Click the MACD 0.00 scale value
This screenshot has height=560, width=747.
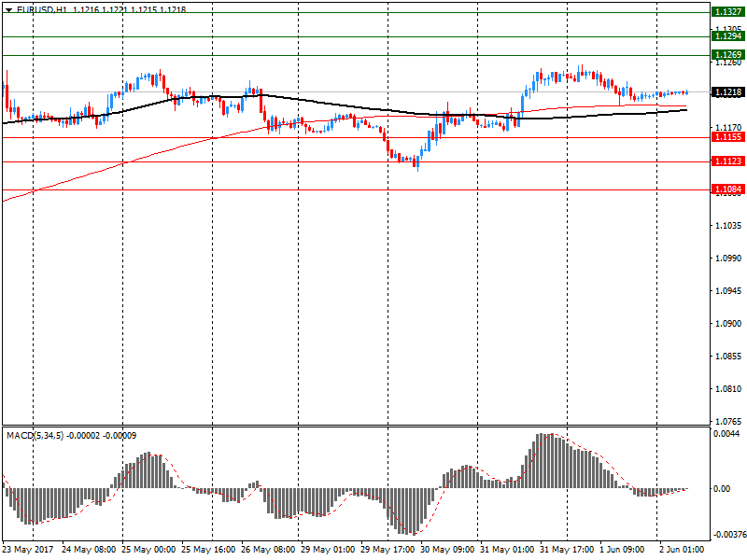click(722, 488)
